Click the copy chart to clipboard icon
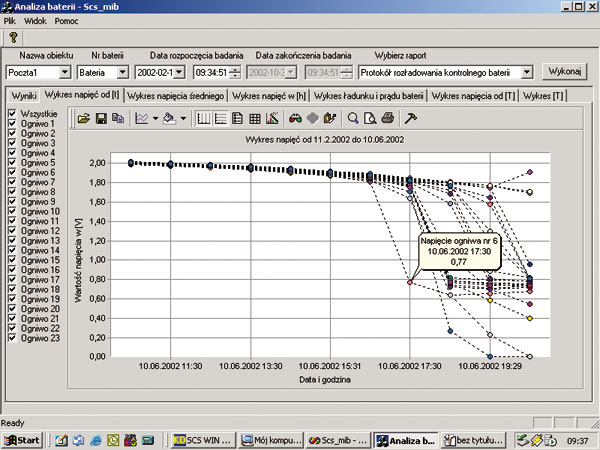 [118, 119]
